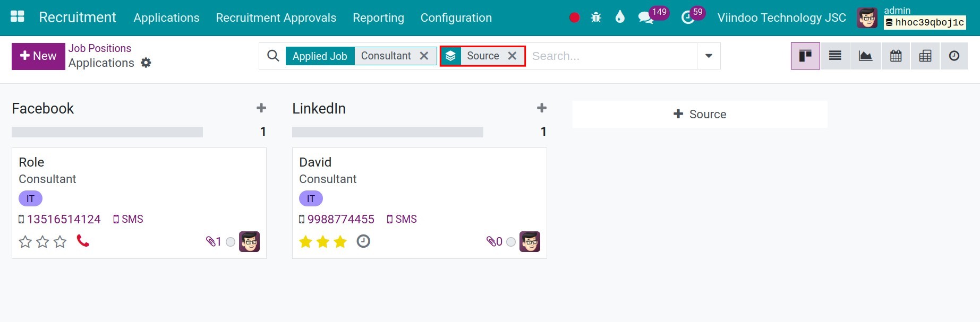Screen dimensions: 980x322
Task: Click the LinkedIn column header
Action: (x=319, y=108)
